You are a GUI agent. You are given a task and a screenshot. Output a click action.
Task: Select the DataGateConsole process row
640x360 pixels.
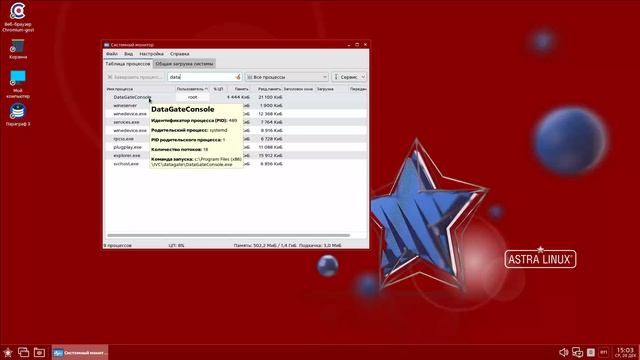(x=236, y=97)
